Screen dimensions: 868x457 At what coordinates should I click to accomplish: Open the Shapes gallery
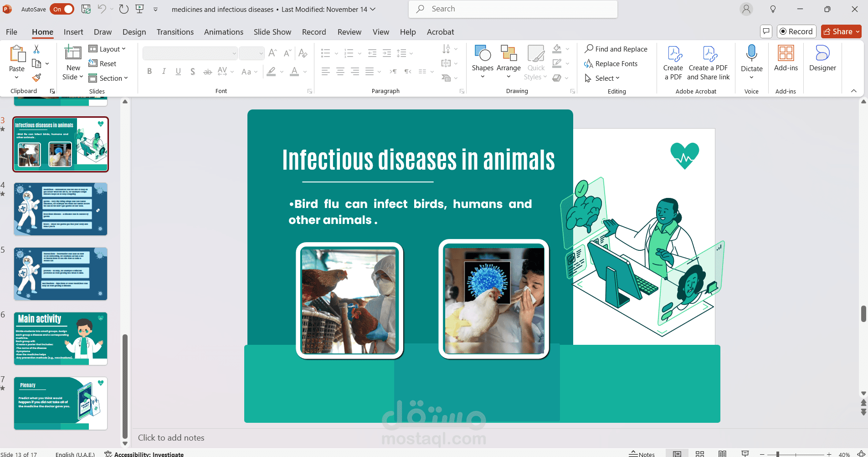[x=483, y=62]
